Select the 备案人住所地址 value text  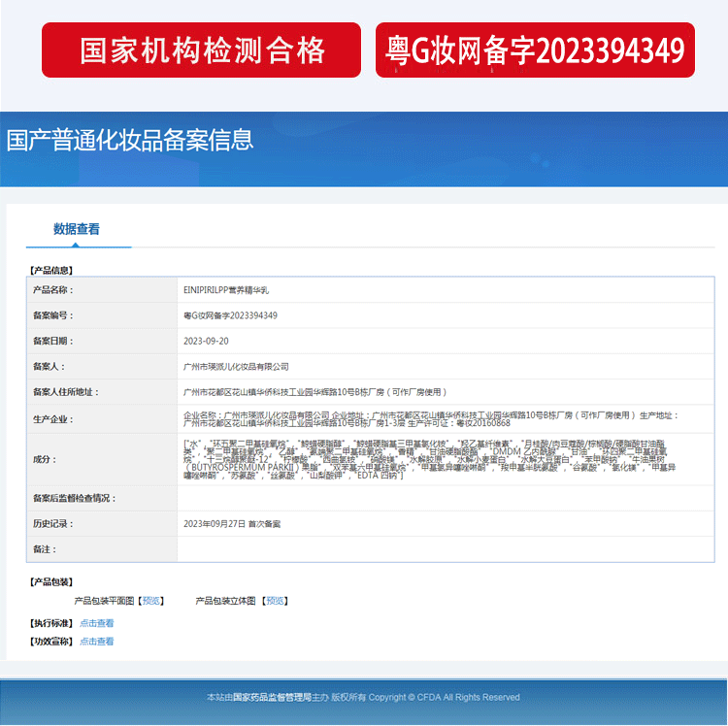[315, 392]
